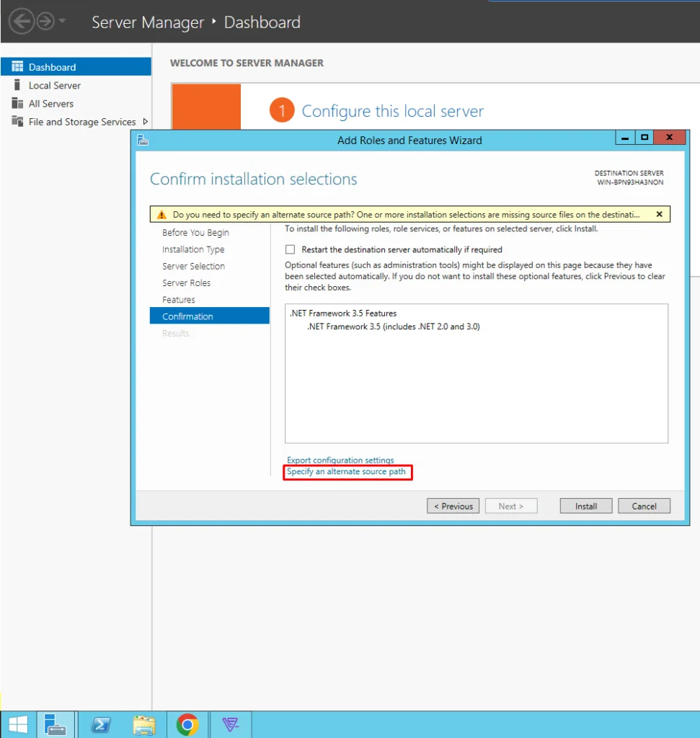Click Configure this local server link
The image size is (700, 738).
392,111
